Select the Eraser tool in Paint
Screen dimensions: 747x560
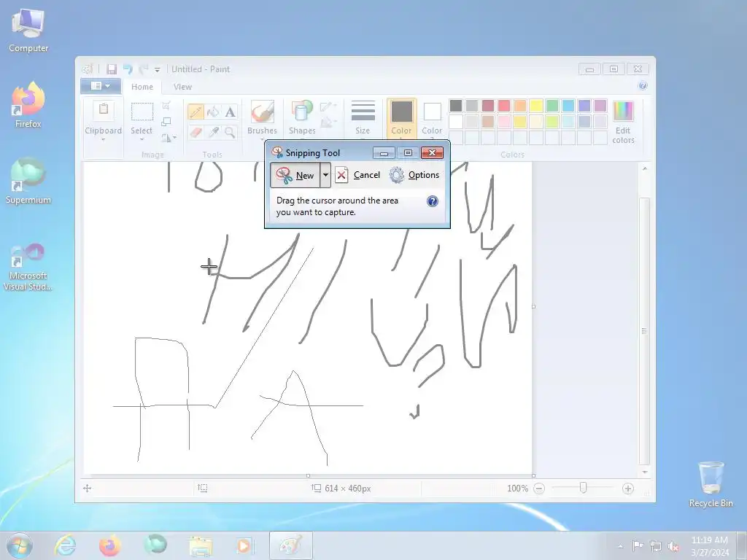point(196,132)
